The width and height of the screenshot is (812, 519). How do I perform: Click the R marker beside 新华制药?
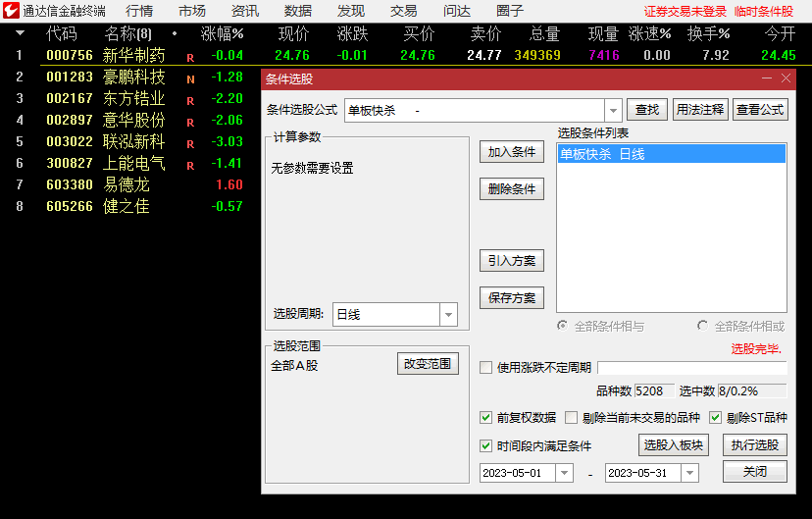190,58
